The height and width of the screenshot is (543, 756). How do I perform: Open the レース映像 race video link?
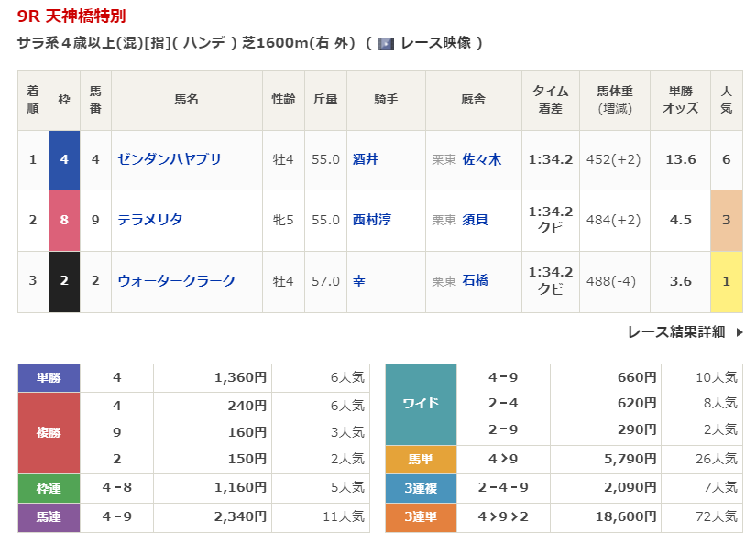coord(433,43)
